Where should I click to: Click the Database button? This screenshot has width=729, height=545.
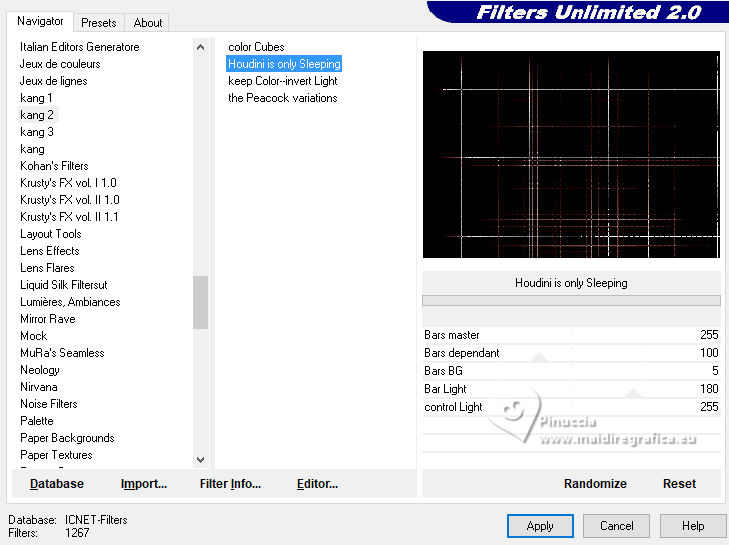[x=57, y=484]
